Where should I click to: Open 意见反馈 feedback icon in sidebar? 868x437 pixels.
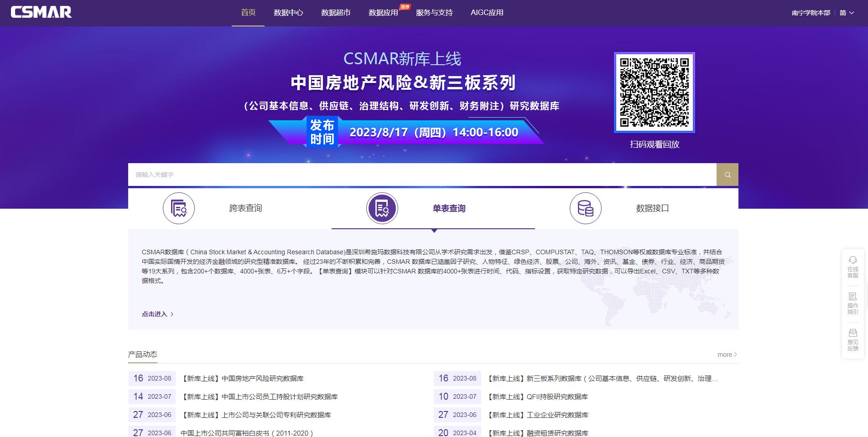(852, 339)
